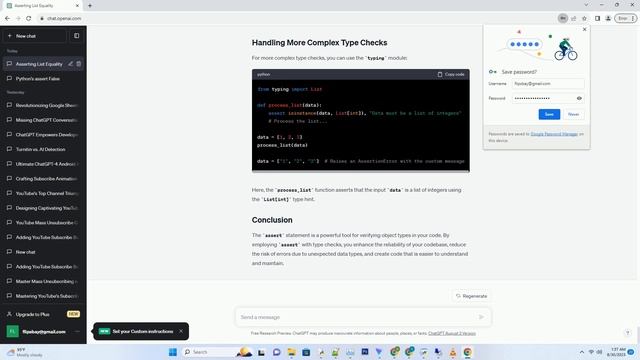Screen dimensions: 640x360
Task: Click Set your Custom instructions banner
Action: (142, 331)
